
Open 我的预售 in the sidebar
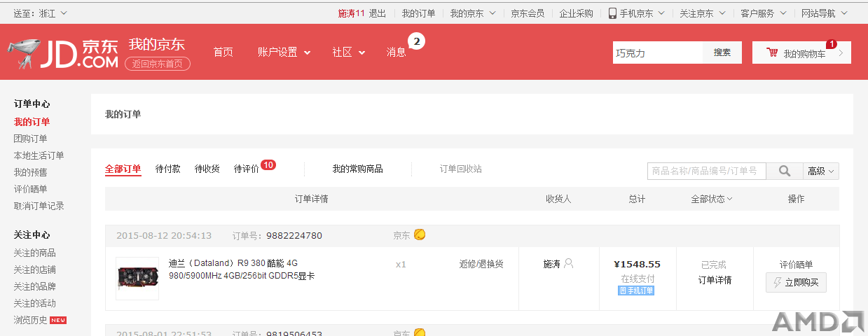point(31,172)
